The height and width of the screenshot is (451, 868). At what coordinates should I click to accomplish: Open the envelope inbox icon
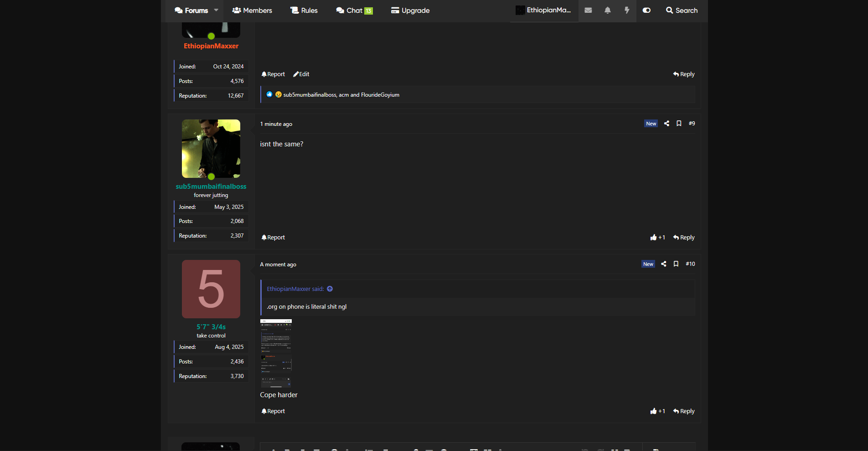[x=588, y=10]
